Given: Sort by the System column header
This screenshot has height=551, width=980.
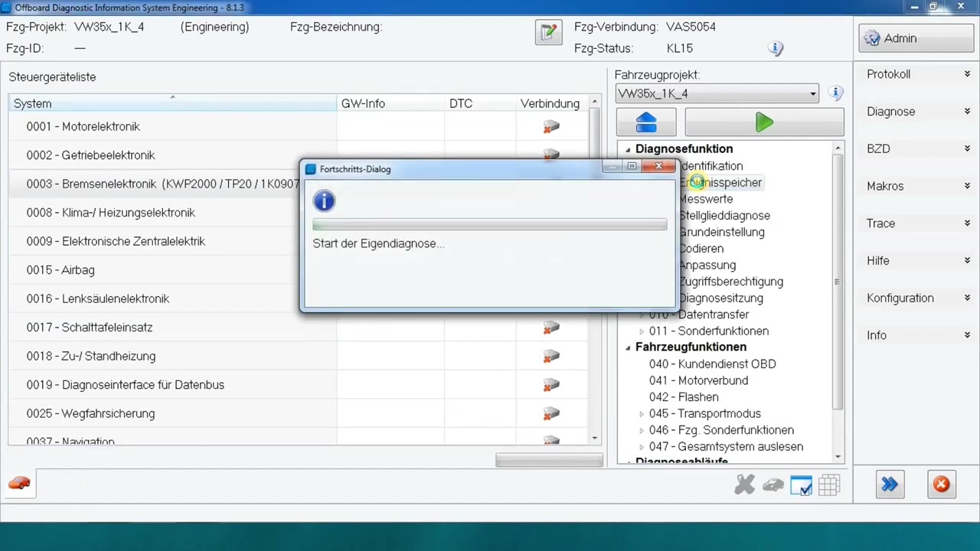Looking at the screenshot, I should (172, 103).
